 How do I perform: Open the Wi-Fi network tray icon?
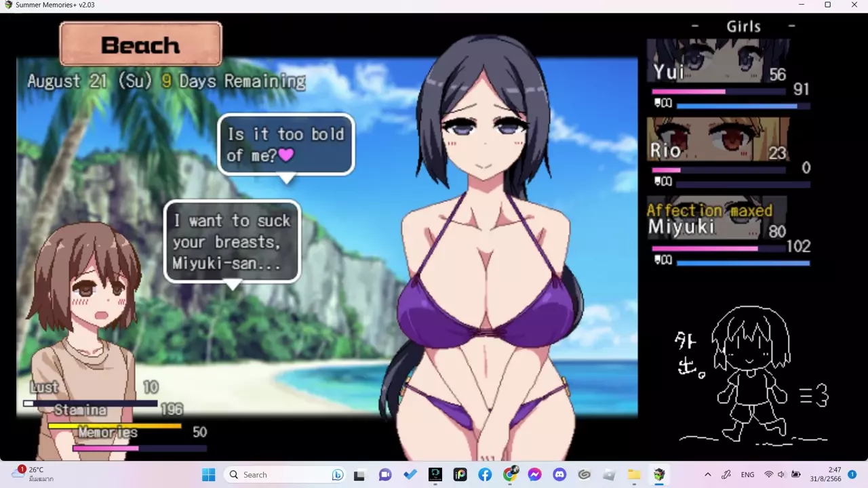768,474
